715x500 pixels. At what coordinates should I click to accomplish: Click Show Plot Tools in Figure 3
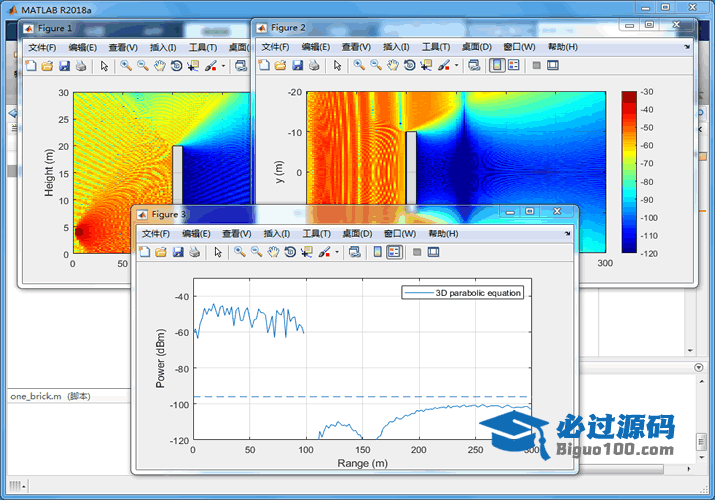coord(434,252)
